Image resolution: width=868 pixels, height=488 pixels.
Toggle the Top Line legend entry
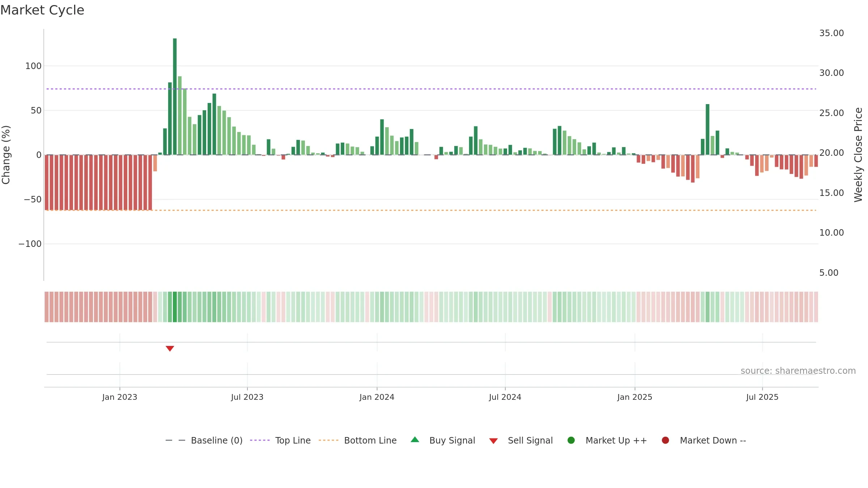280,440
